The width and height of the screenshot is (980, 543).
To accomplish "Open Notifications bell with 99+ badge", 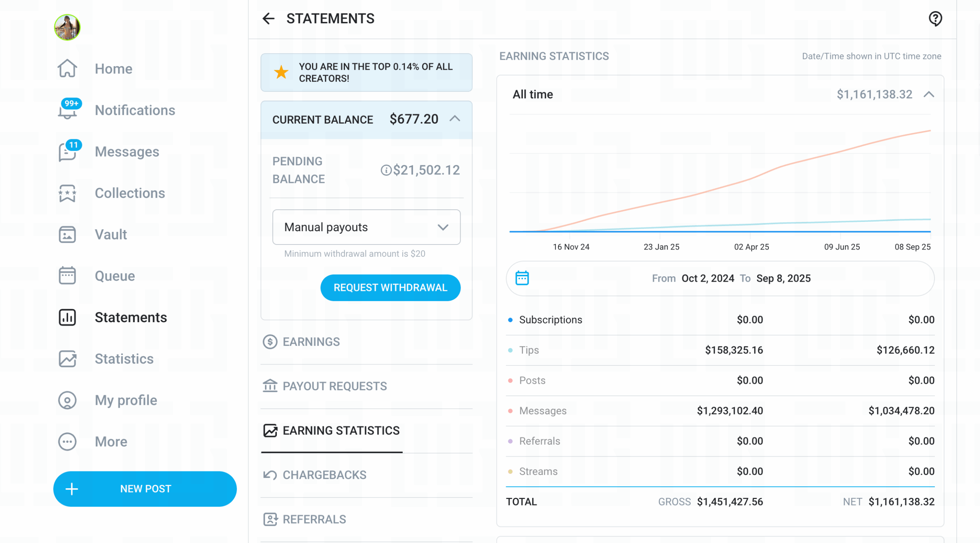I will click(x=68, y=110).
